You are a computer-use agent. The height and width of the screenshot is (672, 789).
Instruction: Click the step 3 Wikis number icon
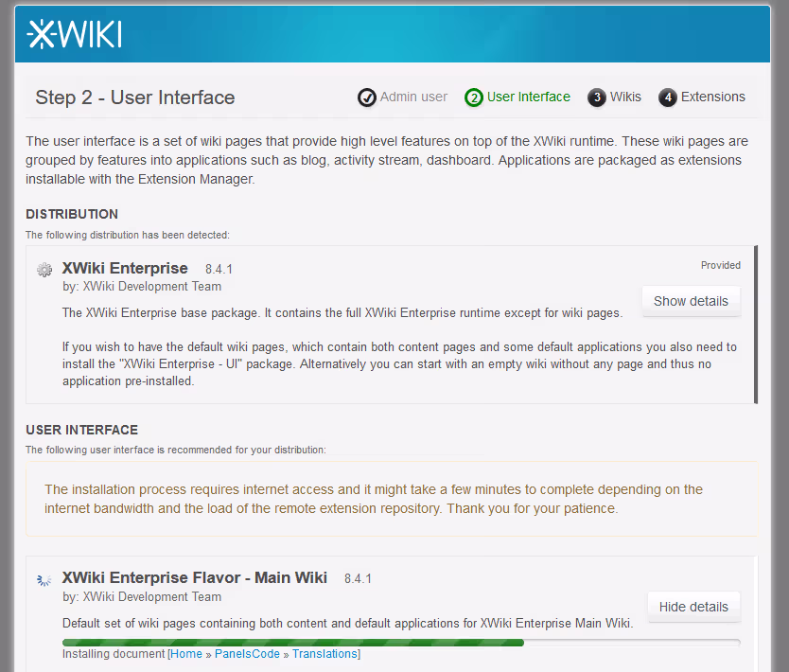tap(596, 97)
